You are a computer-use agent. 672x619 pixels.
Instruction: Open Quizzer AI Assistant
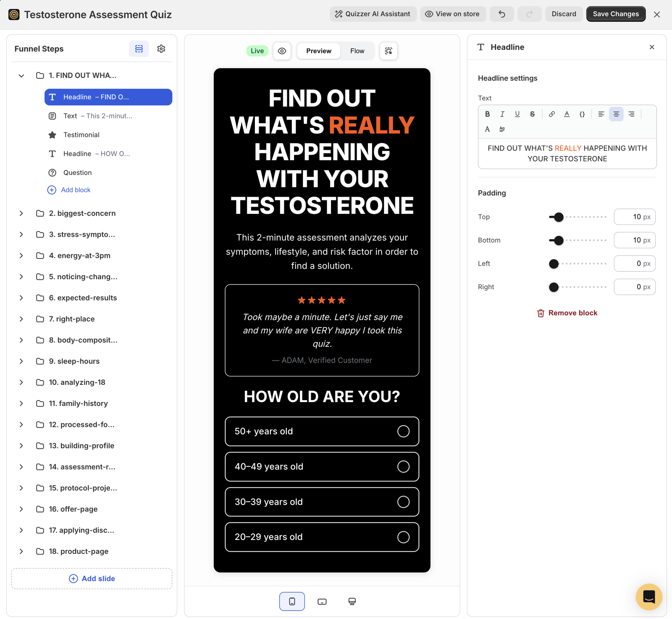[x=373, y=14]
